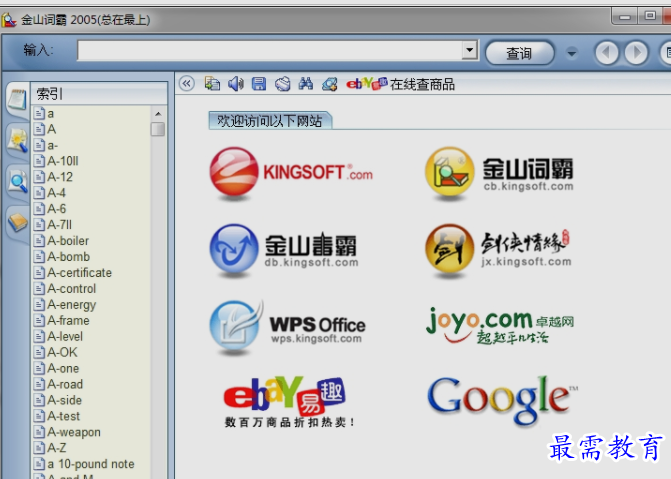Select 'A-energy' in the index
Image resolution: width=671 pixels, height=479 pixels.
click(71, 305)
